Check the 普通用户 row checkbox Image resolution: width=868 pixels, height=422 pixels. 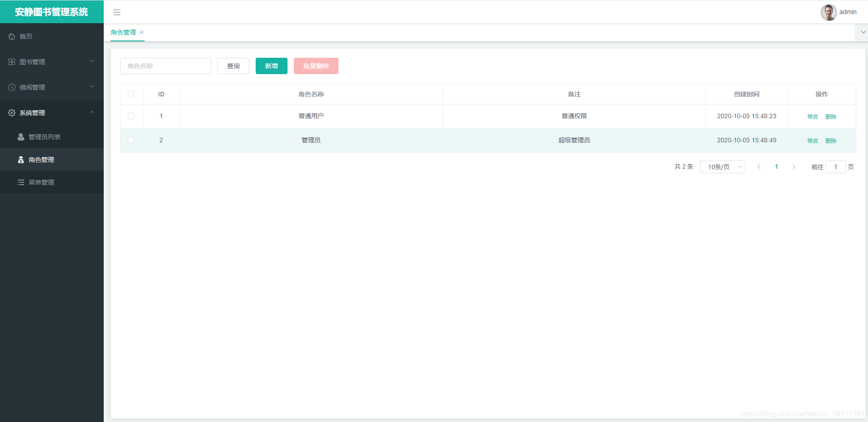pos(131,116)
